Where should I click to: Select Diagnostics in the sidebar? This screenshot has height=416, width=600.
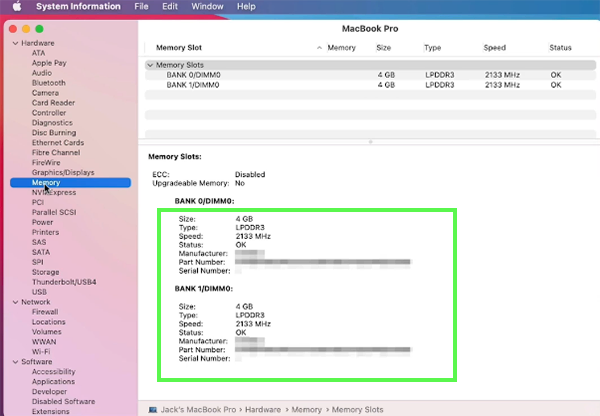(52, 123)
